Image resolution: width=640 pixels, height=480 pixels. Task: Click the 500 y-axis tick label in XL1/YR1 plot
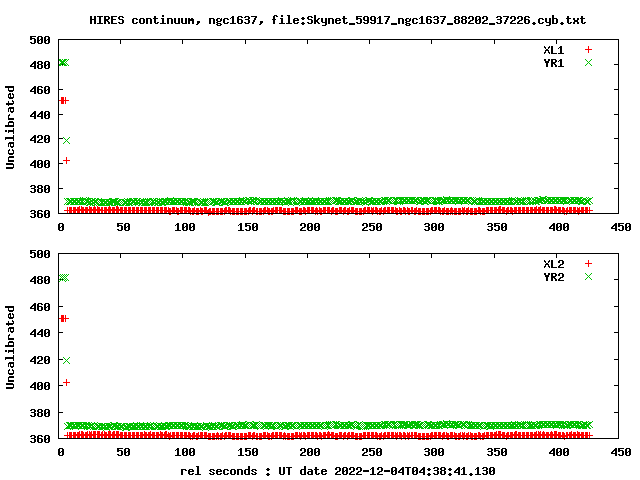[40, 40]
